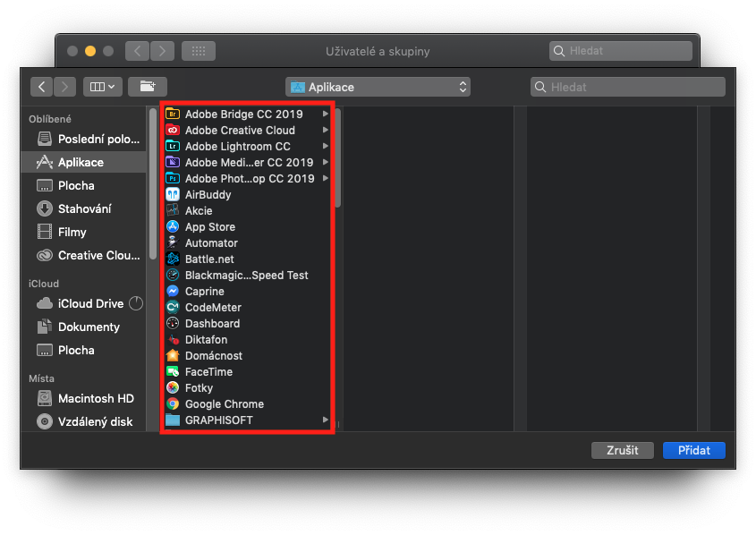Select the Dashboard app icon
This screenshot has width=756, height=535.
(x=173, y=323)
